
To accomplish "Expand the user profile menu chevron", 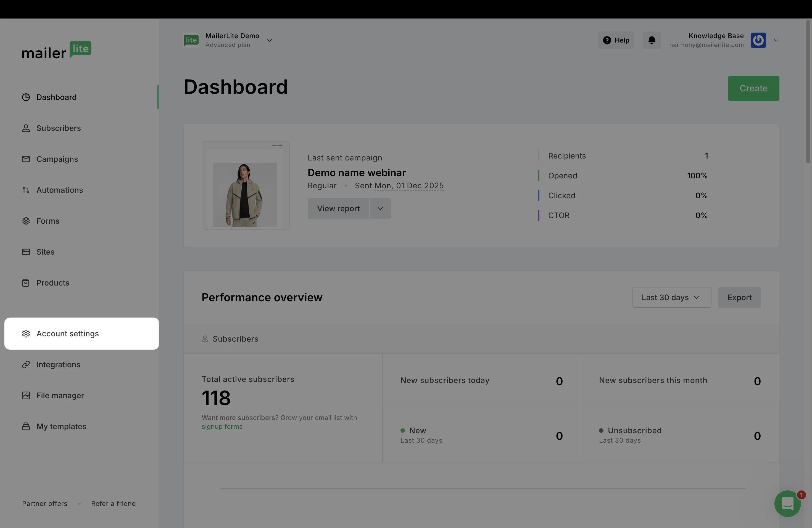I will tap(776, 41).
